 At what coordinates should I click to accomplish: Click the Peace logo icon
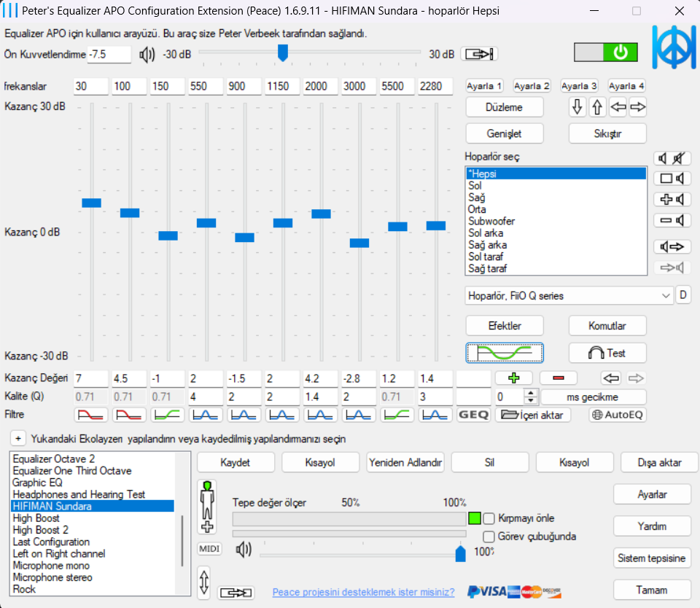tap(674, 47)
